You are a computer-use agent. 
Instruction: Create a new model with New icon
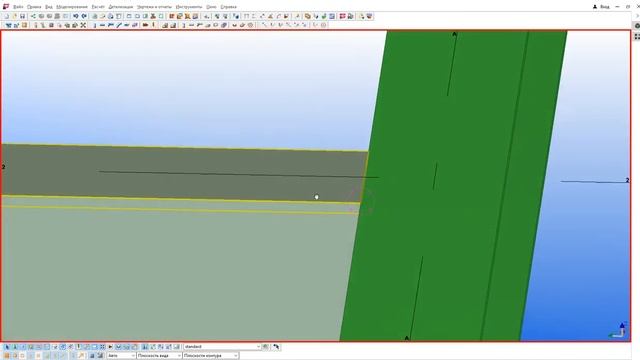(7, 16)
